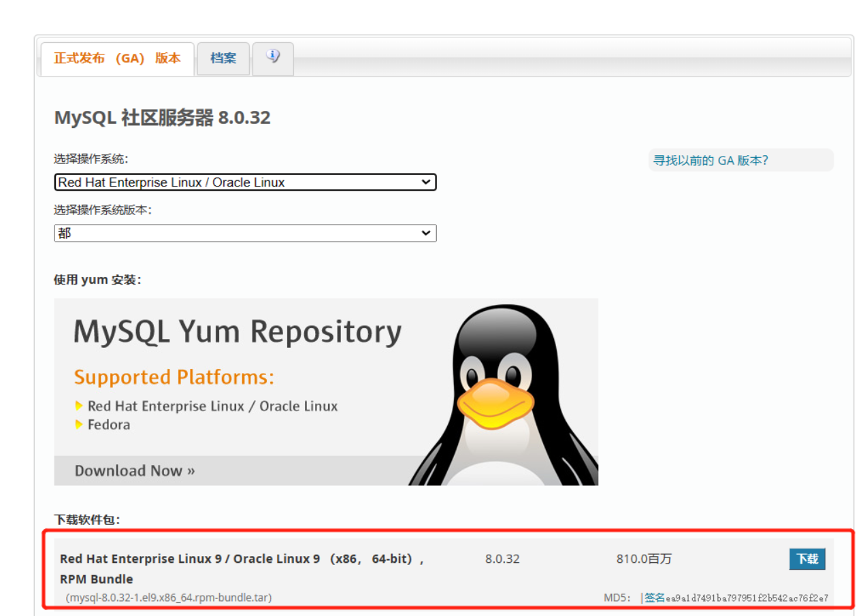Click the 下载软件包: label

click(x=88, y=520)
